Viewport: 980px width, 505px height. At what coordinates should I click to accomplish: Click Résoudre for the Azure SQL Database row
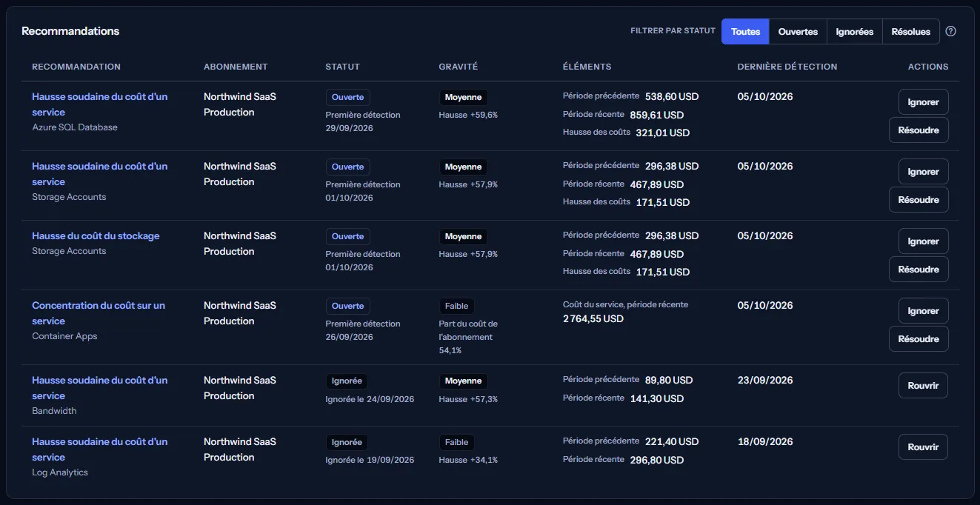919,130
